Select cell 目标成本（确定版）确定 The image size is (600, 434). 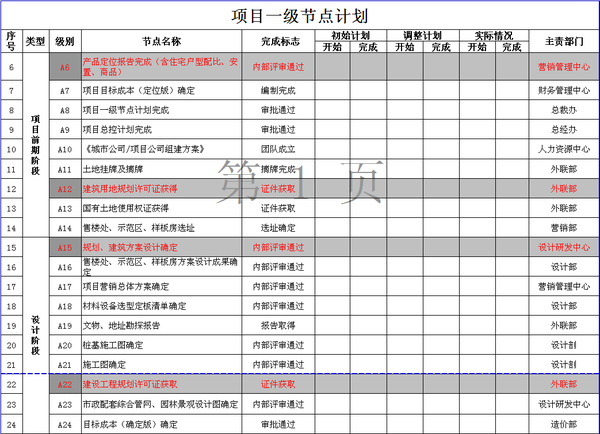(161, 424)
